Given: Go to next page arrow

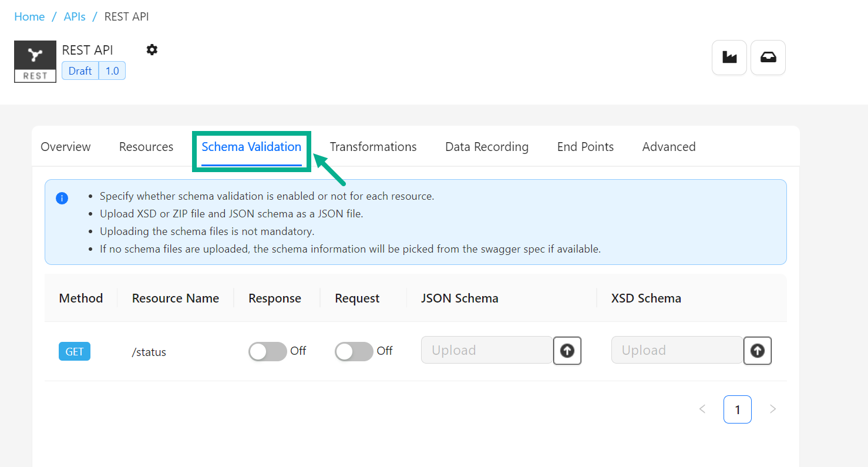Looking at the screenshot, I should (x=773, y=409).
